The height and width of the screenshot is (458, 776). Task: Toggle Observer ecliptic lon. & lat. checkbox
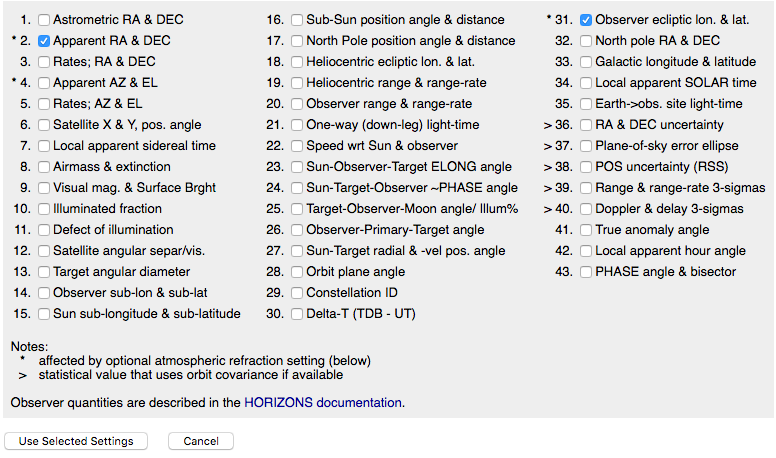click(586, 20)
